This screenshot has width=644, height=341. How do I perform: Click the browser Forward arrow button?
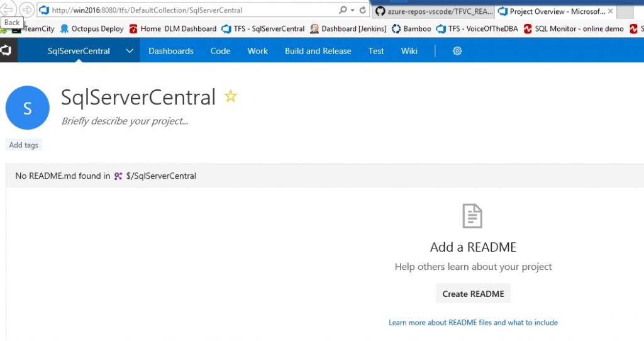(26, 9)
